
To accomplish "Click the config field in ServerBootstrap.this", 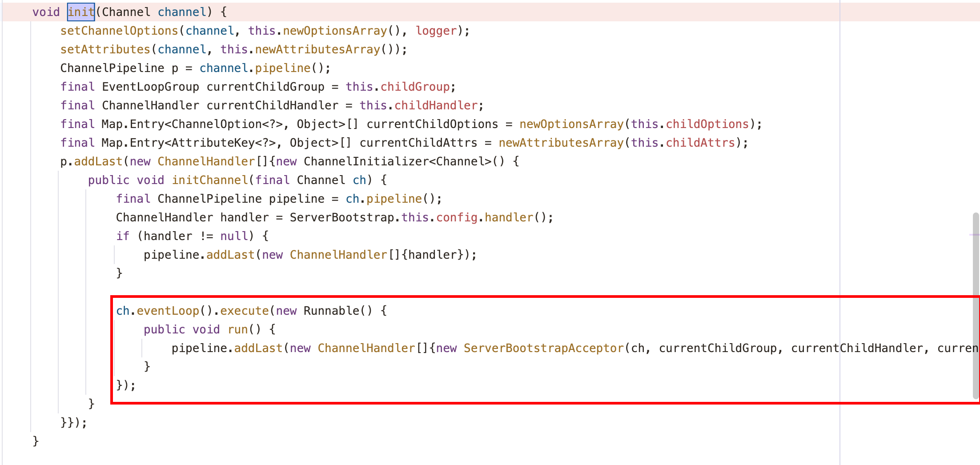I will [457, 217].
